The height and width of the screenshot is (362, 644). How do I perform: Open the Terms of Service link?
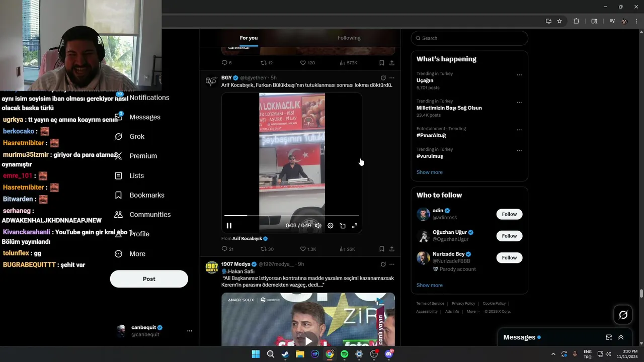pos(430,304)
